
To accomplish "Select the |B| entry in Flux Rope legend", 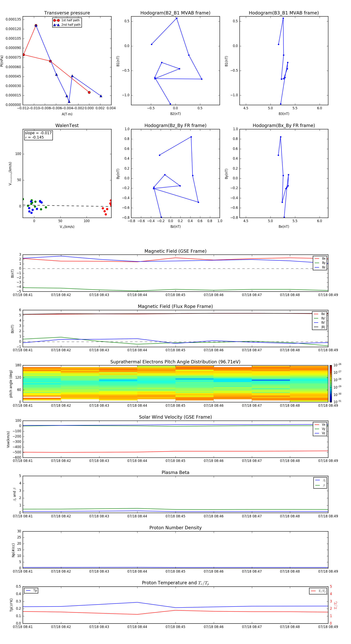I will click(x=320, y=327).
